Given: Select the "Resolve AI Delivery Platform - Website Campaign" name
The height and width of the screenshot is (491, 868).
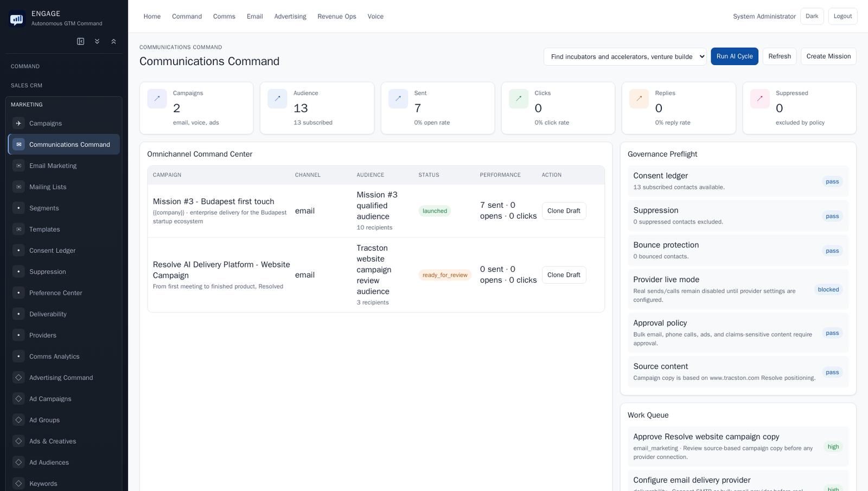Looking at the screenshot, I should click(x=221, y=270).
